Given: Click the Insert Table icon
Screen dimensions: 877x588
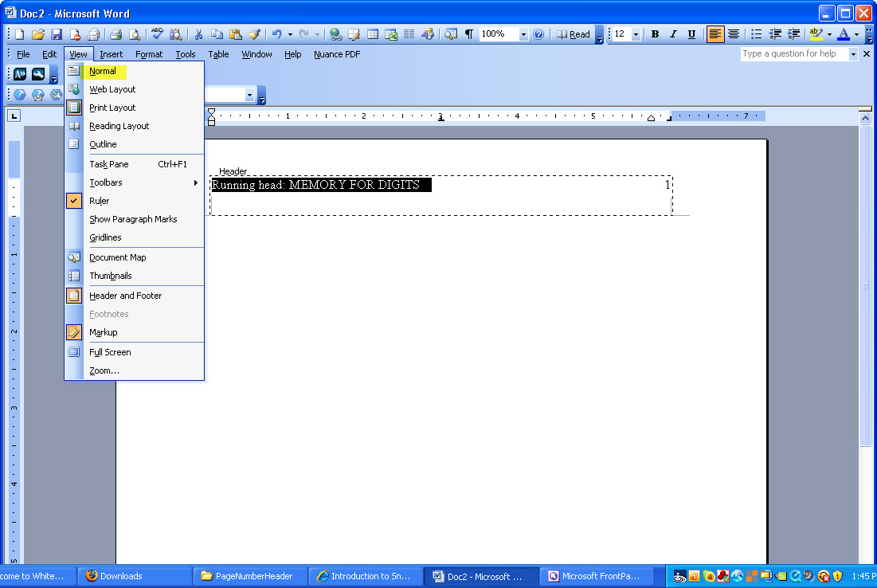Looking at the screenshot, I should coord(373,34).
